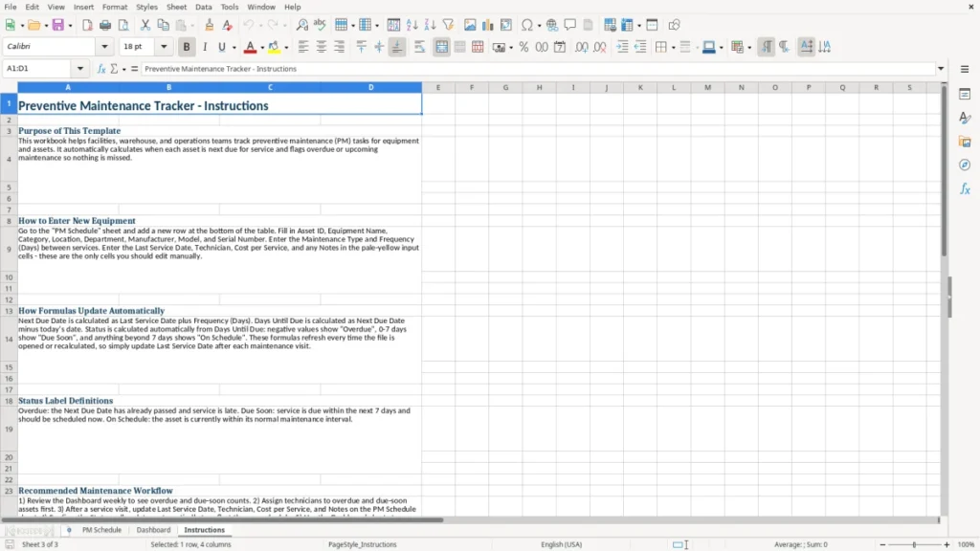Image resolution: width=980 pixels, height=551 pixels.
Task: Run the spelling check
Action: pos(320,25)
